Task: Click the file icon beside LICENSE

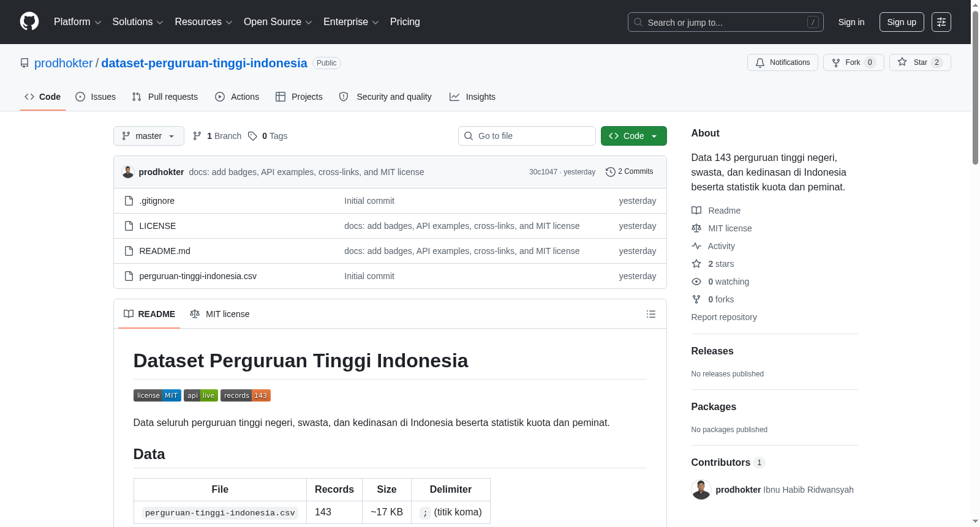Action: (129, 226)
